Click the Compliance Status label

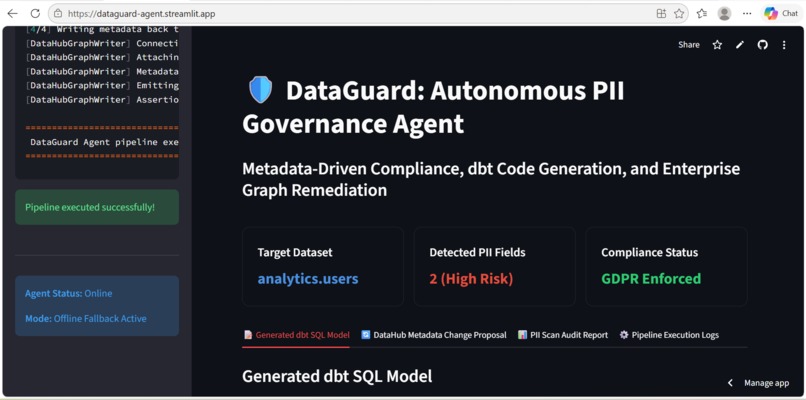(x=650, y=252)
